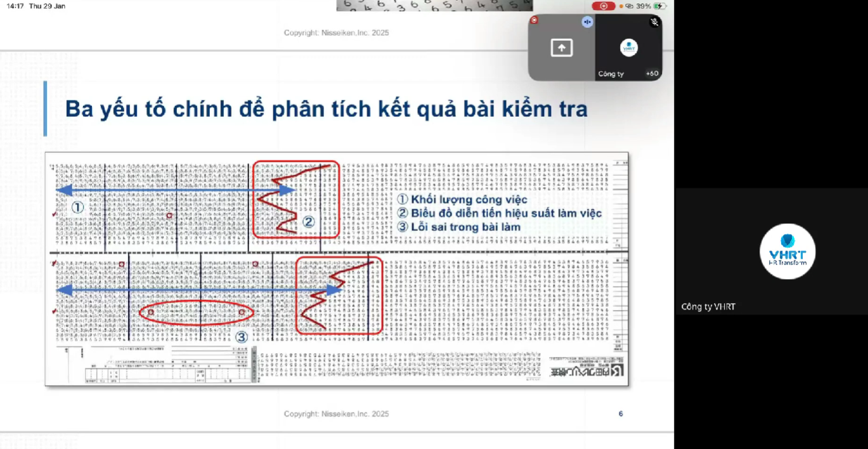Tap the small VHRT avatar in floating tile

pyautogui.click(x=629, y=48)
